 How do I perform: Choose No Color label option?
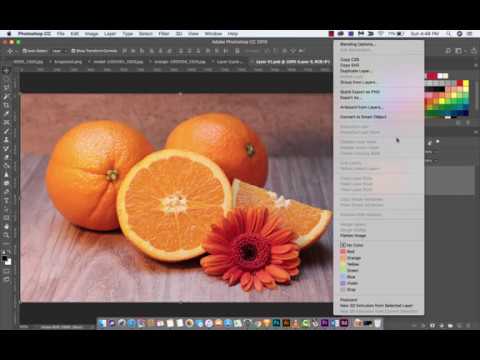(x=352, y=245)
